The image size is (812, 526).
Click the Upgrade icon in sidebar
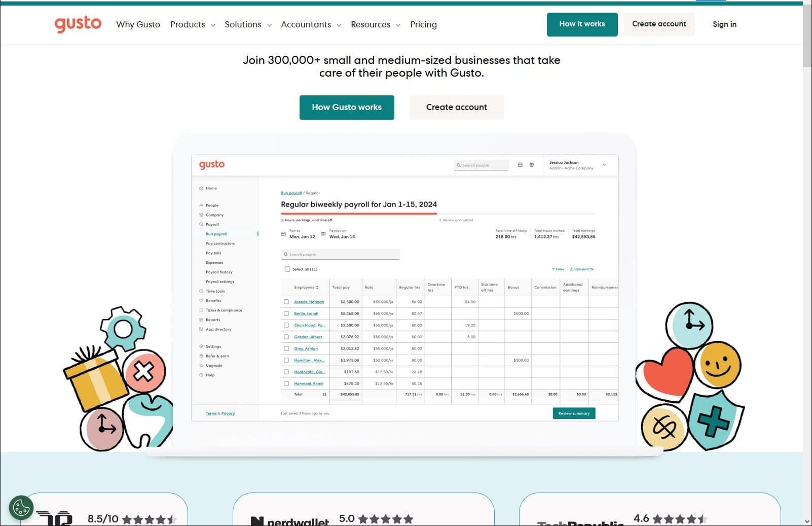201,366
